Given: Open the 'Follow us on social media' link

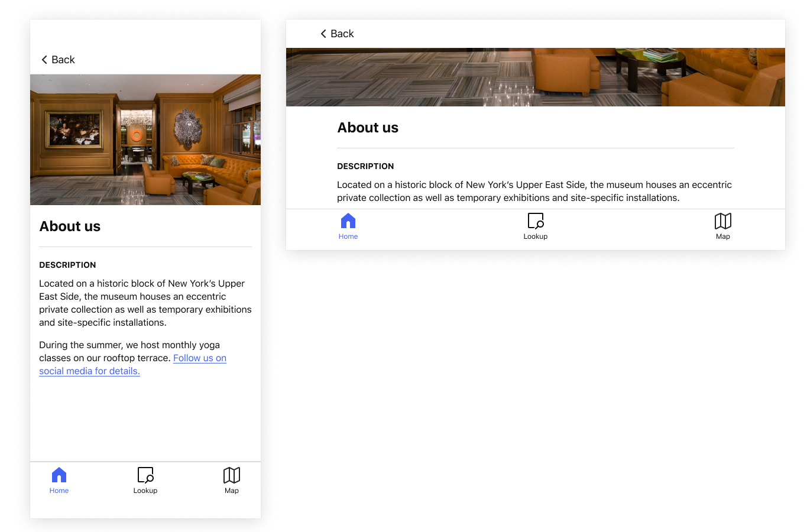Looking at the screenshot, I should point(133,365).
